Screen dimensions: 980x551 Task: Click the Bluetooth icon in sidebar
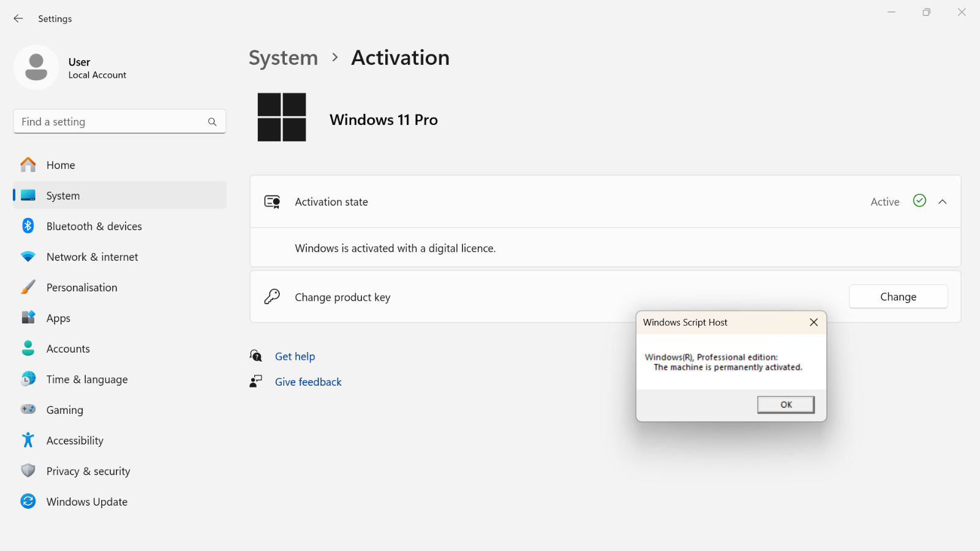point(28,226)
